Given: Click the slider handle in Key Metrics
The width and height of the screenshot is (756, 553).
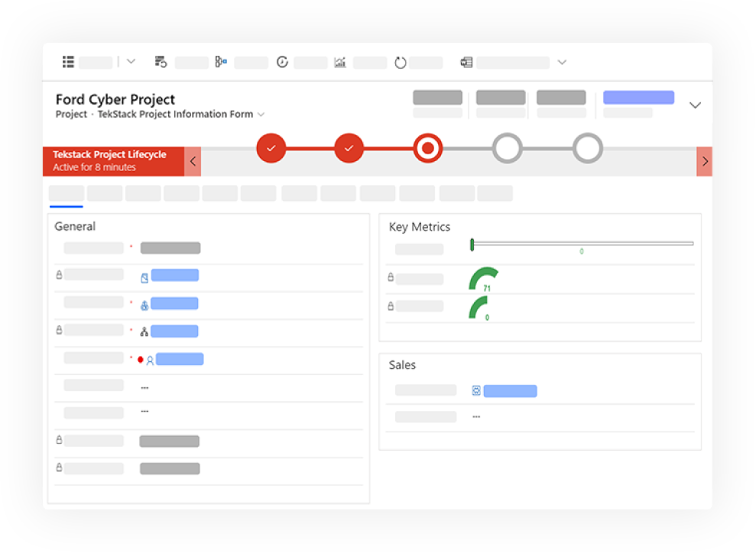Looking at the screenshot, I should pos(472,243).
